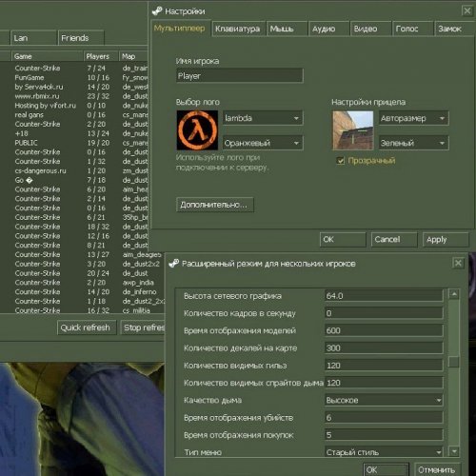Click the Stop refresh button
Screen dimensions: 476x476
click(143, 327)
